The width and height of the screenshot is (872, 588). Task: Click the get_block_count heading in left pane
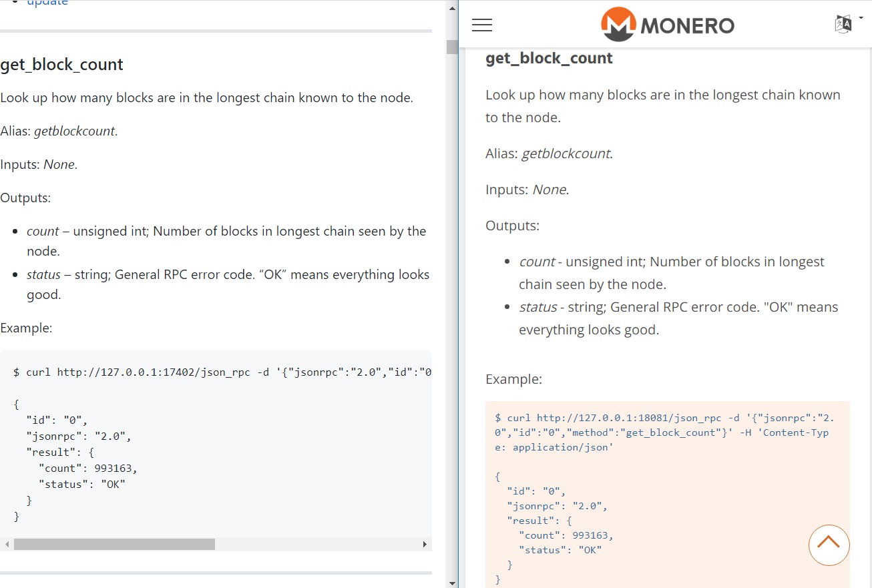pos(61,65)
